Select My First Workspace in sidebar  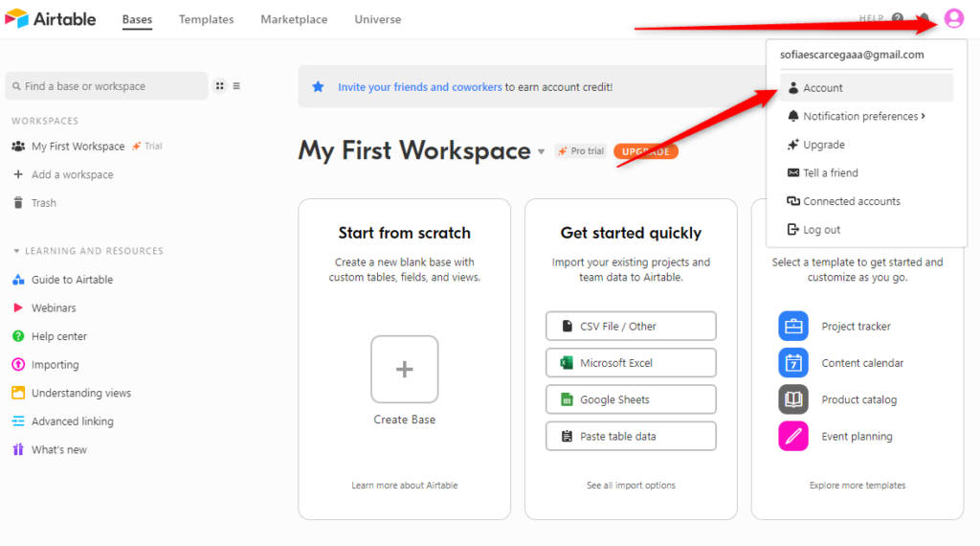78,147
